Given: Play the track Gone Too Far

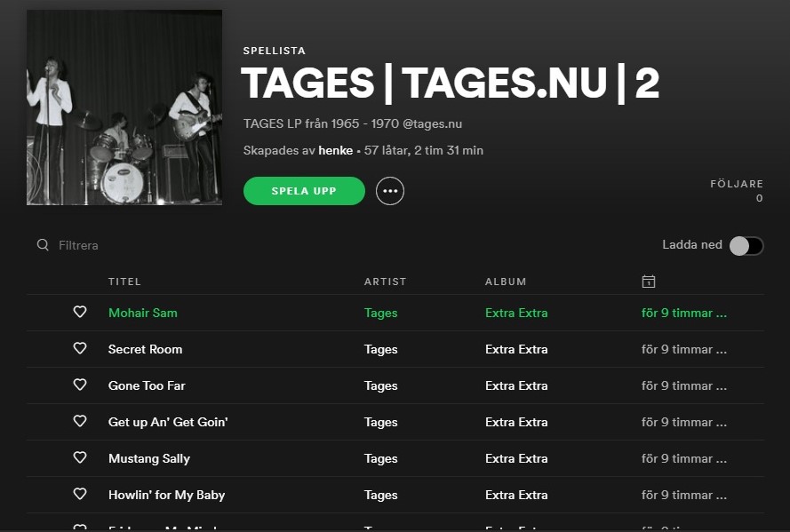Looking at the screenshot, I should (147, 385).
